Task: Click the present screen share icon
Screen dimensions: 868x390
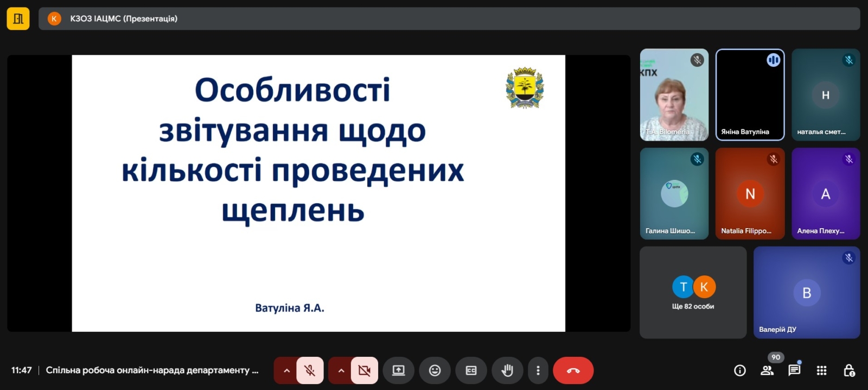Action: tap(399, 370)
